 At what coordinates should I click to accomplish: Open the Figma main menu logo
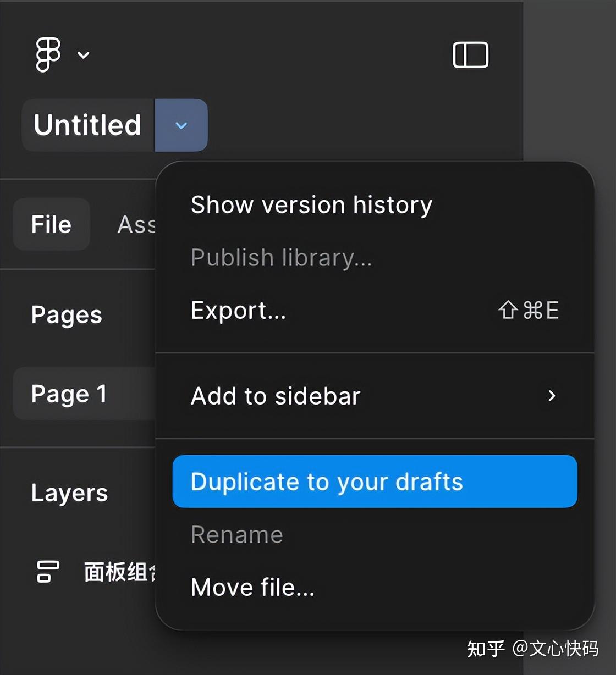[48, 54]
